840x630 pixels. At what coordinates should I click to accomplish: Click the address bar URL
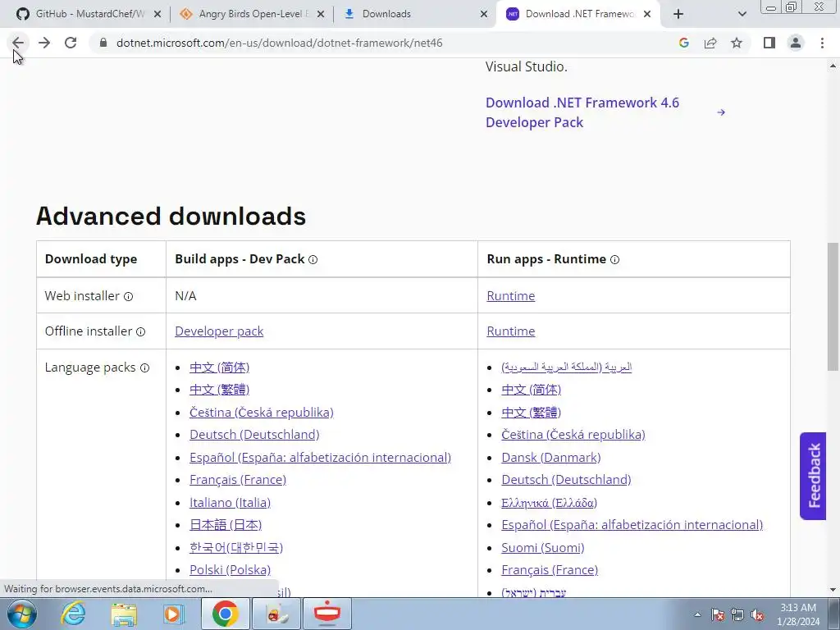tap(279, 43)
